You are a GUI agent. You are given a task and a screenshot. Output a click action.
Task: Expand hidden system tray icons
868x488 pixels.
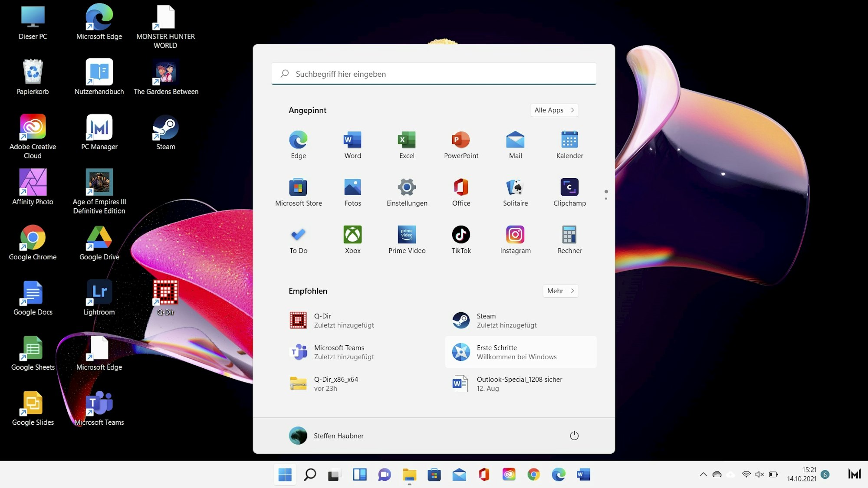[703, 475]
